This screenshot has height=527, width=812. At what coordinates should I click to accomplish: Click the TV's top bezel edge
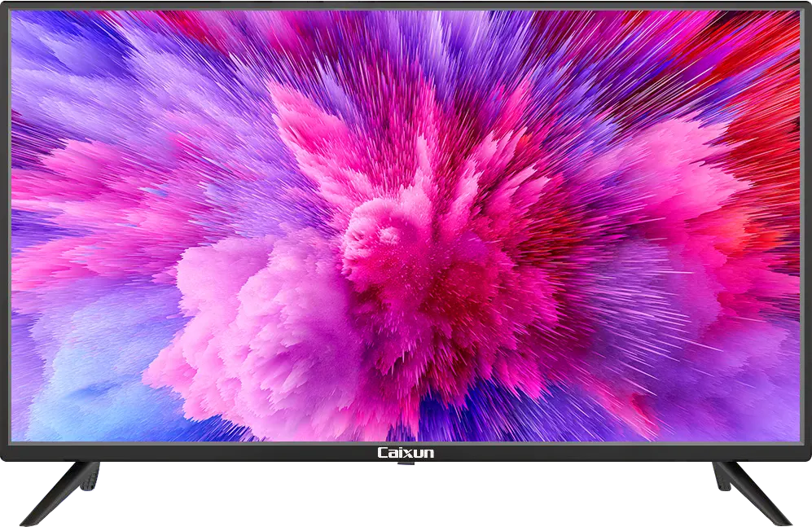pyautogui.click(x=406, y=6)
